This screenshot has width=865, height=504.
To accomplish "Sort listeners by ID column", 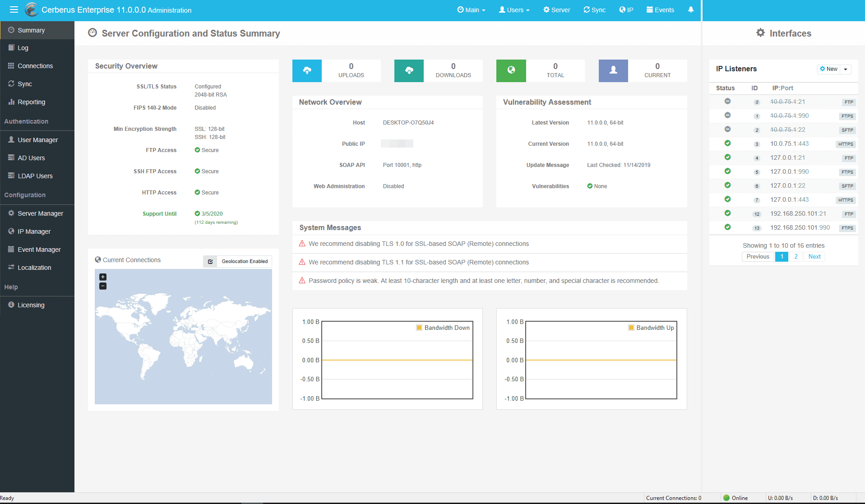I will pyautogui.click(x=754, y=88).
